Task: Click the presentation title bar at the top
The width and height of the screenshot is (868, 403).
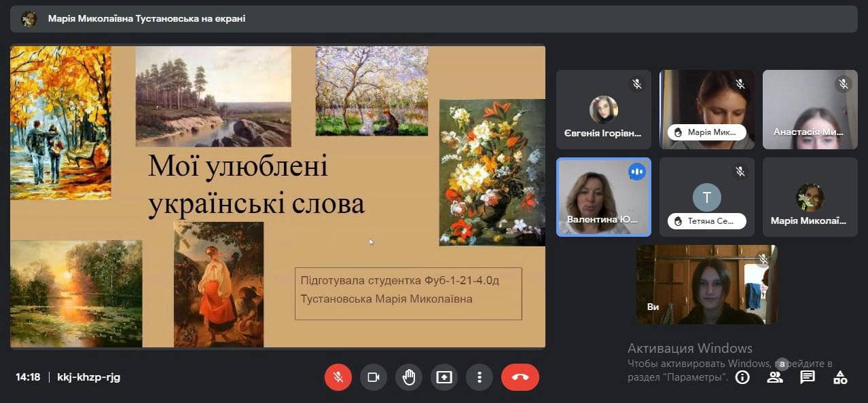Action: pos(433,19)
